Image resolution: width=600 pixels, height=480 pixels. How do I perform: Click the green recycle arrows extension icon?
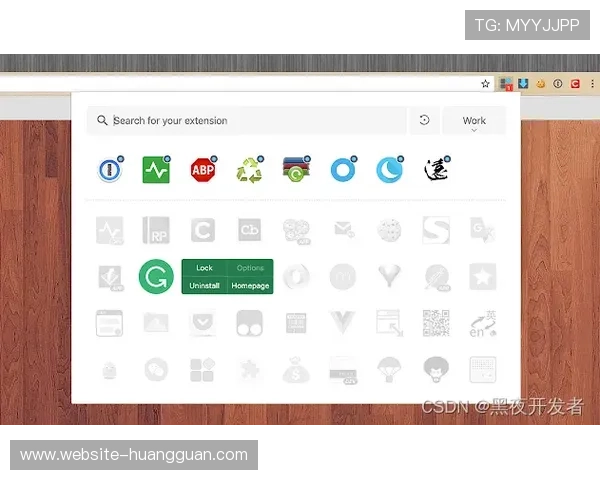point(248,170)
